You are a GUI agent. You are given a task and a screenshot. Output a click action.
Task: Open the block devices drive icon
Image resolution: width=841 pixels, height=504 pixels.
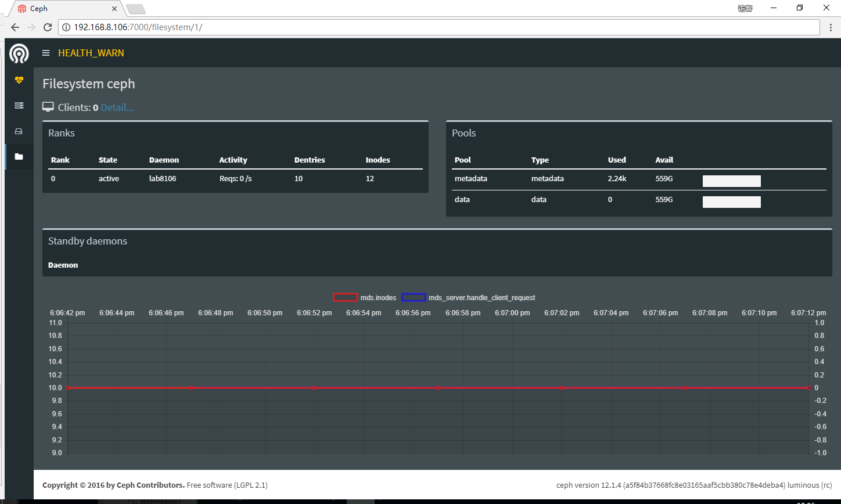[19, 131]
